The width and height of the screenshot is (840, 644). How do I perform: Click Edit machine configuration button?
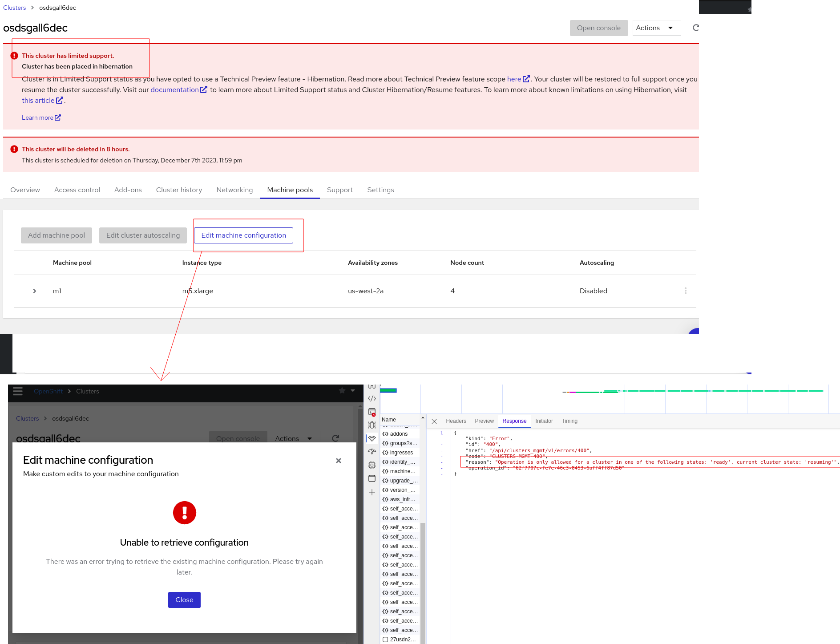tap(243, 235)
